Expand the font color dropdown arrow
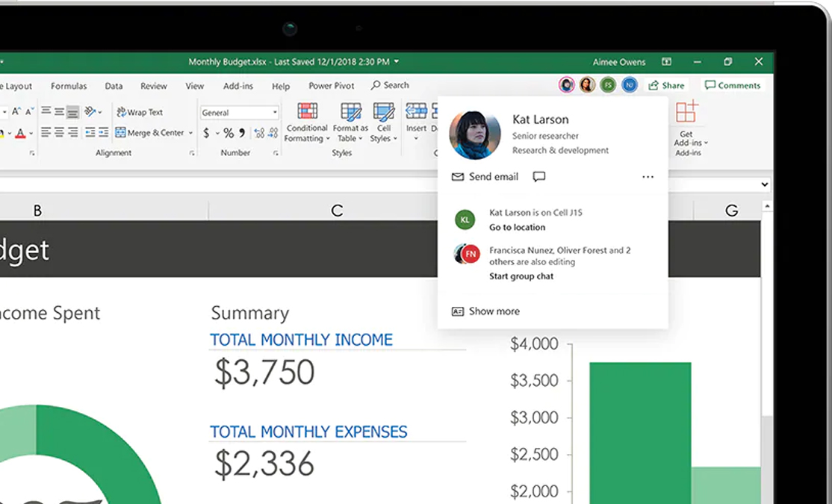 (x=31, y=133)
